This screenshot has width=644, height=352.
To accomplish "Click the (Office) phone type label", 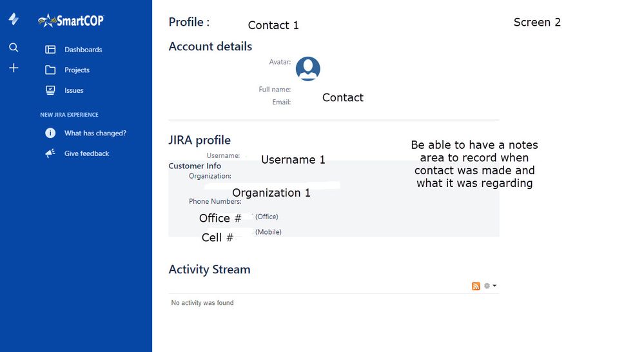I will 266,217.
